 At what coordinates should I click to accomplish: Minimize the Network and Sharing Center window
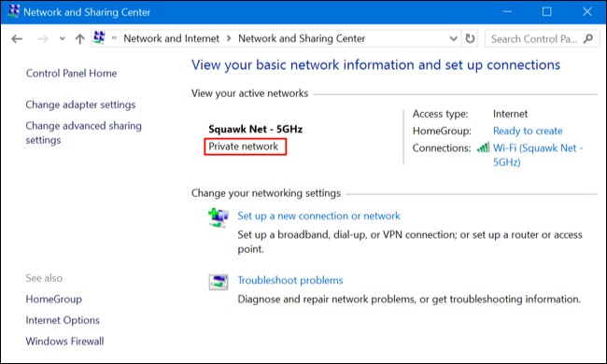pos(507,11)
